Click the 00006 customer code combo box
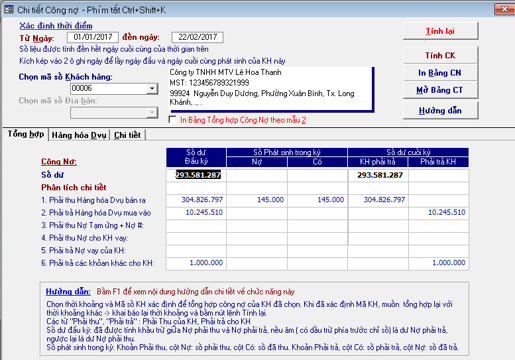The width and height of the screenshot is (515, 360). pos(114,89)
